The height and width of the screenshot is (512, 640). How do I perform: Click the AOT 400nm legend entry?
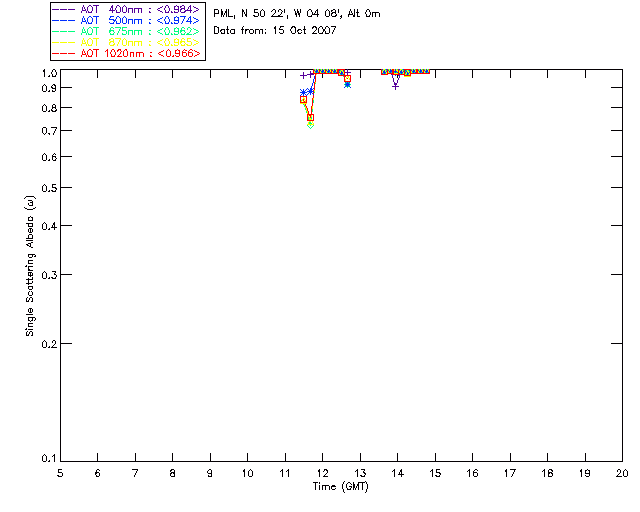click(x=126, y=9)
